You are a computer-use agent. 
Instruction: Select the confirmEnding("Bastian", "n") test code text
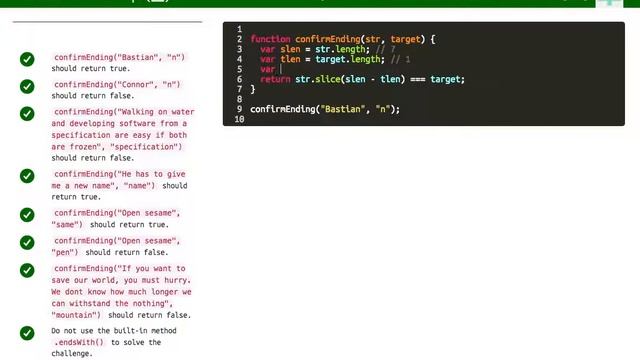click(119, 57)
